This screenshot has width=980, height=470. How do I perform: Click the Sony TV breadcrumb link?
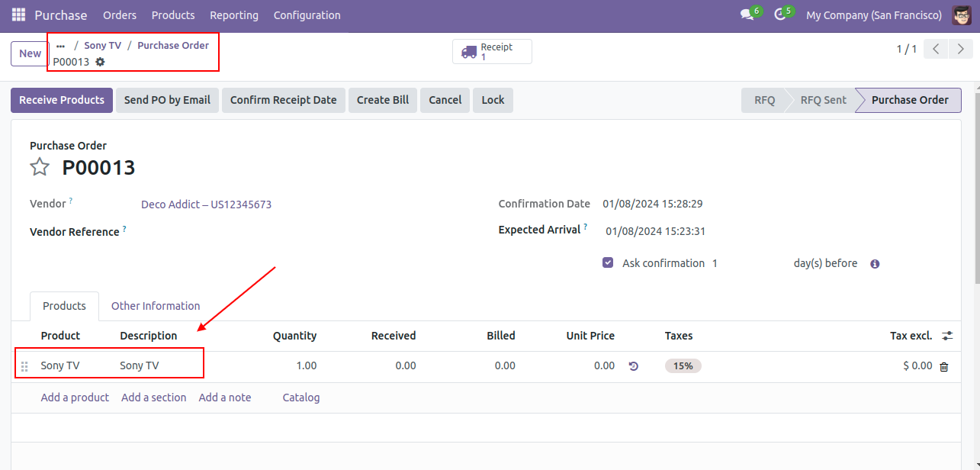click(103, 46)
